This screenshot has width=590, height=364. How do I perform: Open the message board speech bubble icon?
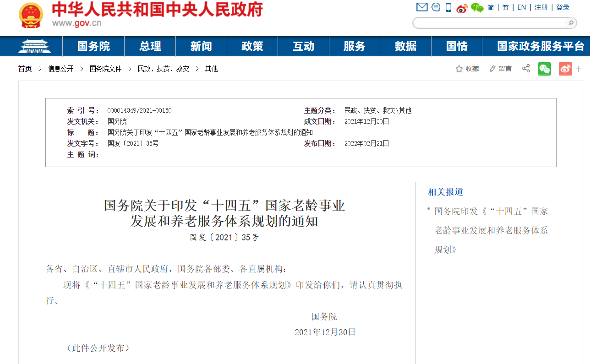(x=436, y=7)
